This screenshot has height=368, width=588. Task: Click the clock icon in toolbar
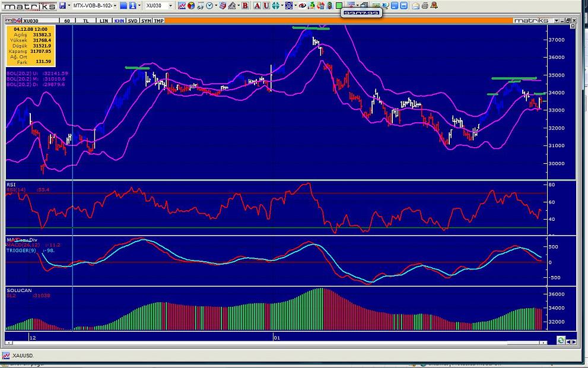click(210, 5)
